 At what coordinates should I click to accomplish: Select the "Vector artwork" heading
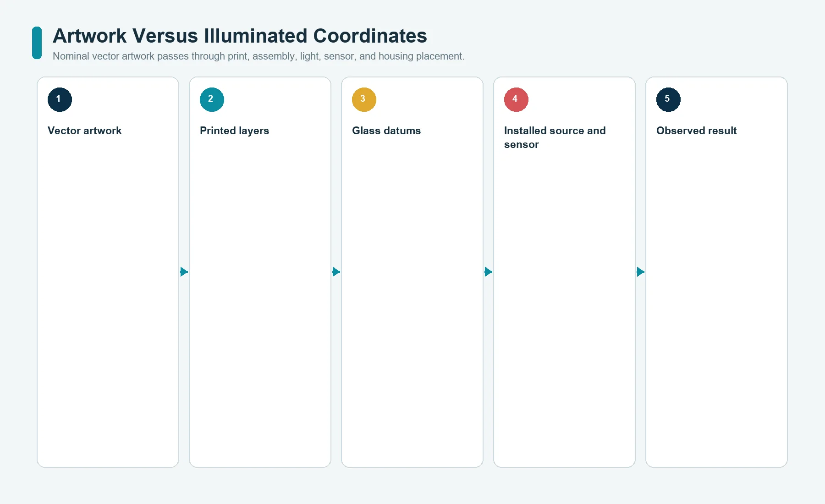pyautogui.click(x=85, y=131)
